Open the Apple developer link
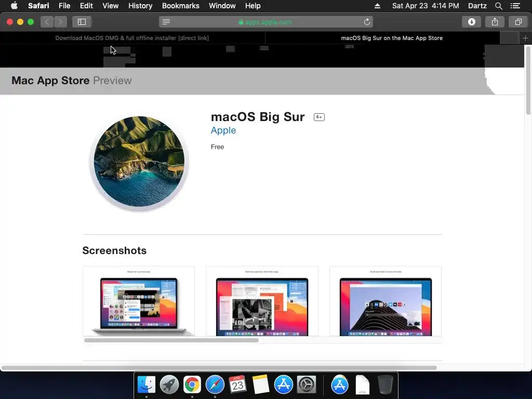Screen dimensions: 532x399 223,130
